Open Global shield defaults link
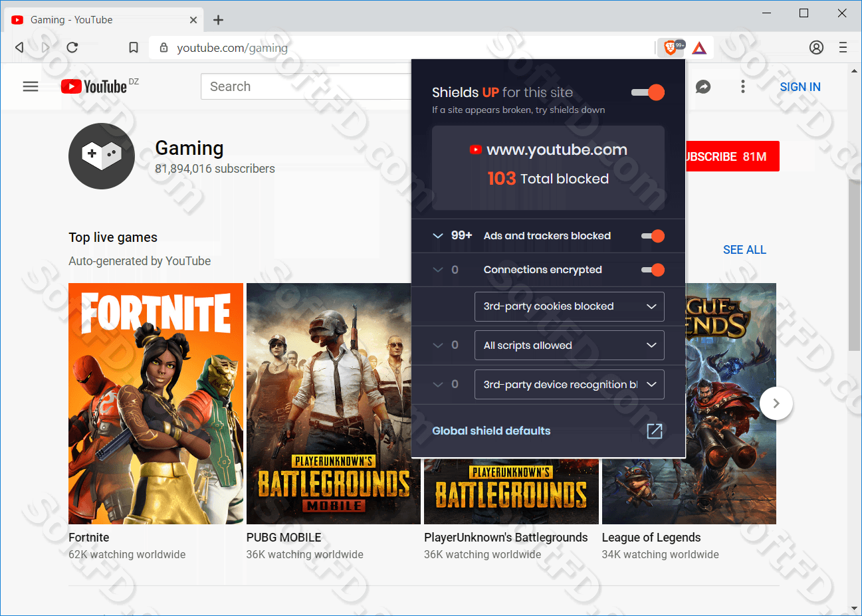The height and width of the screenshot is (616, 862). (491, 431)
